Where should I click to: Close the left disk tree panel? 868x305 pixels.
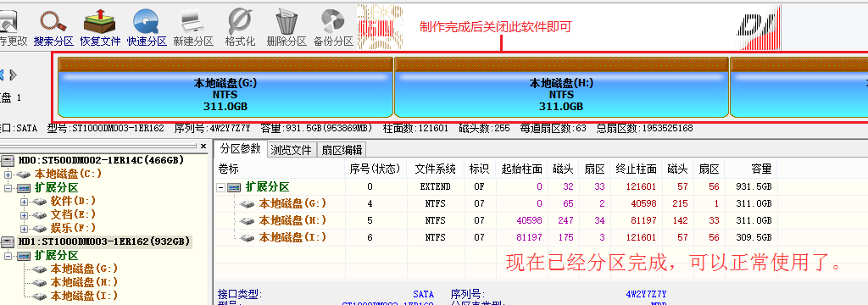[203, 147]
